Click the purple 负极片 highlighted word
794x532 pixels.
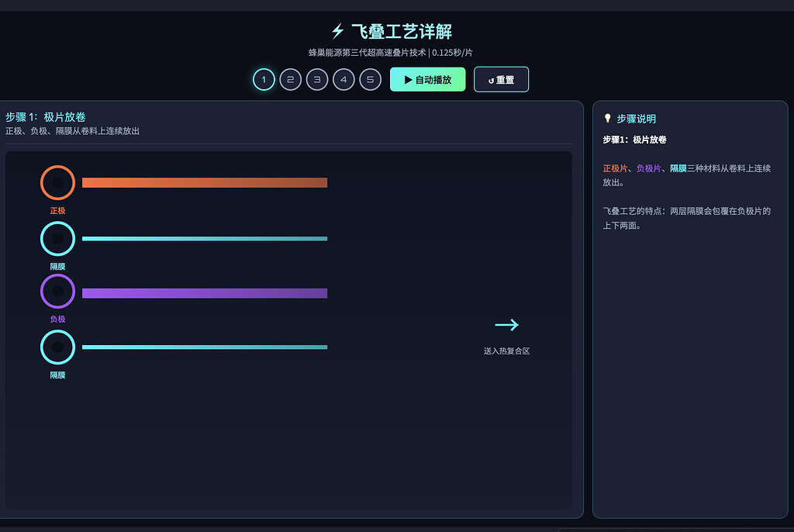click(649, 168)
